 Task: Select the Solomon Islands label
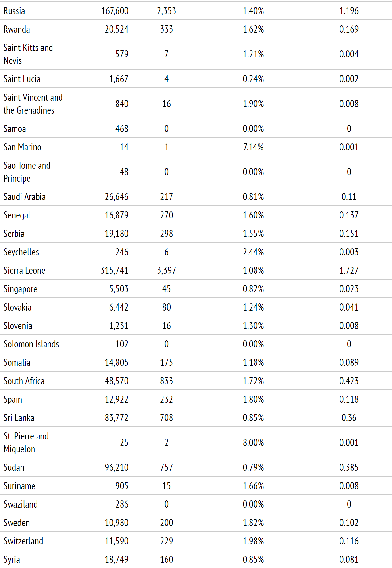[x=31, y=344]
